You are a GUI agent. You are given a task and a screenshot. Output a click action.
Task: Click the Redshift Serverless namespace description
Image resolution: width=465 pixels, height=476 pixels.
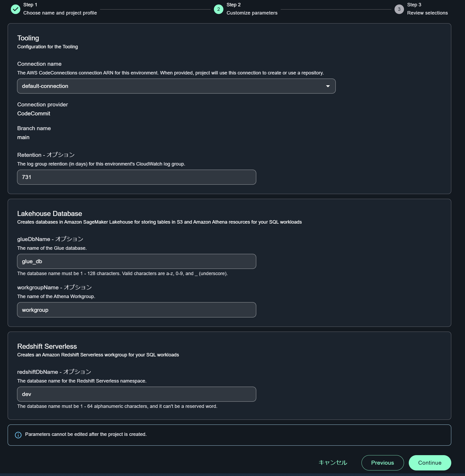(x=82, y=381)
